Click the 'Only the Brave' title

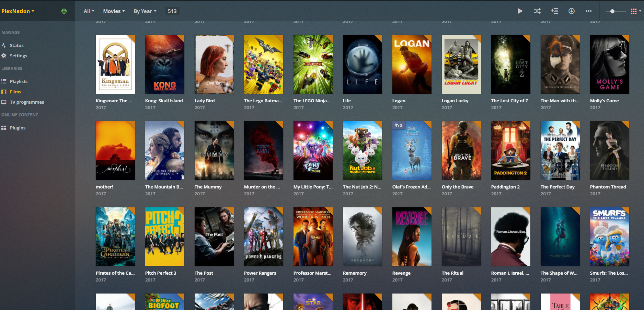(x=458, y=187)
